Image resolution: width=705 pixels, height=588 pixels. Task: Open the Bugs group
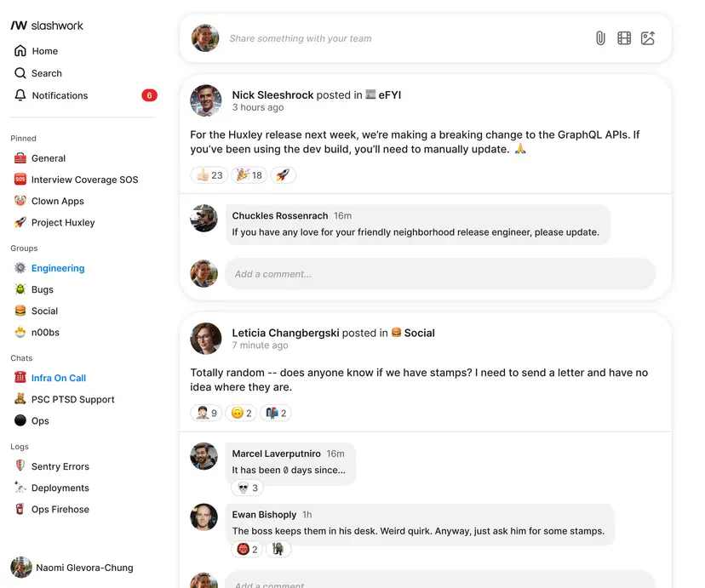click(42, 289)
